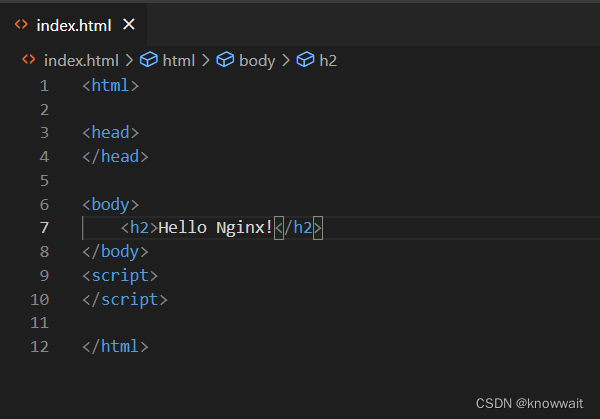The height and width of the screenshot is (419, 600).
Task: Select the index.html tab
Action: coord(73,24)
